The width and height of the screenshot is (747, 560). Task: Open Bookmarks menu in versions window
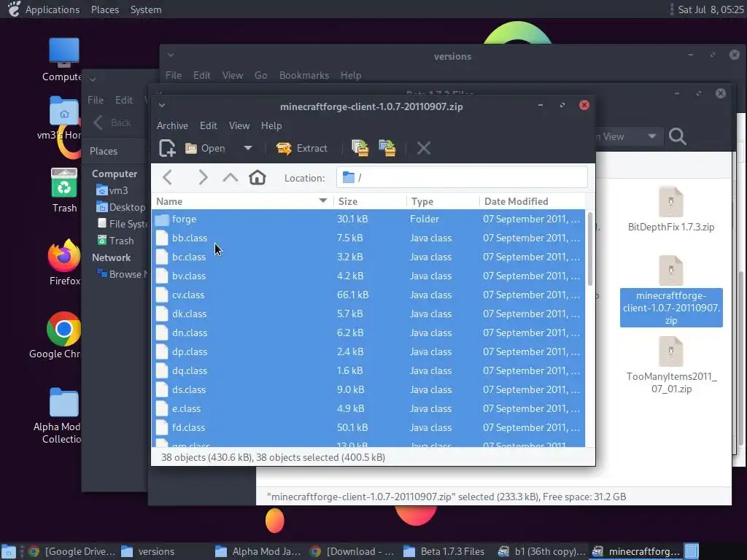(x=304, y=75)
